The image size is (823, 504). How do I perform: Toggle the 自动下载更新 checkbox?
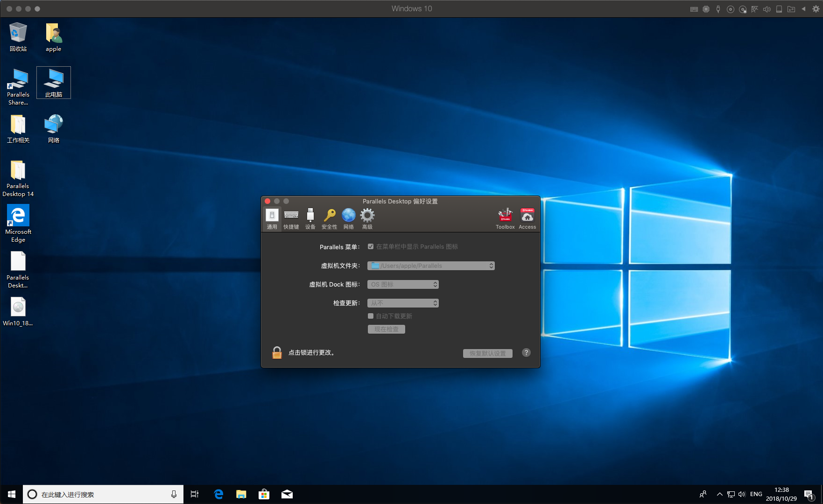point(371,316)
